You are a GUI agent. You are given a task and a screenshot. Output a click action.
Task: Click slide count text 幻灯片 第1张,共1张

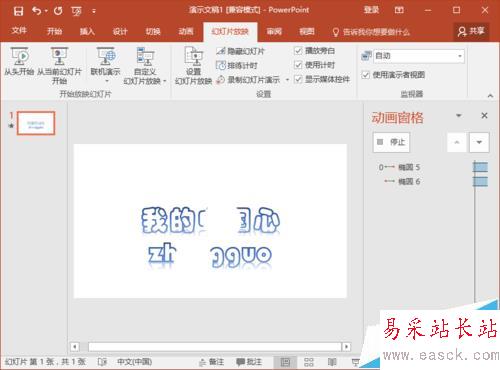pyautogui.click(x=45, y=362)
